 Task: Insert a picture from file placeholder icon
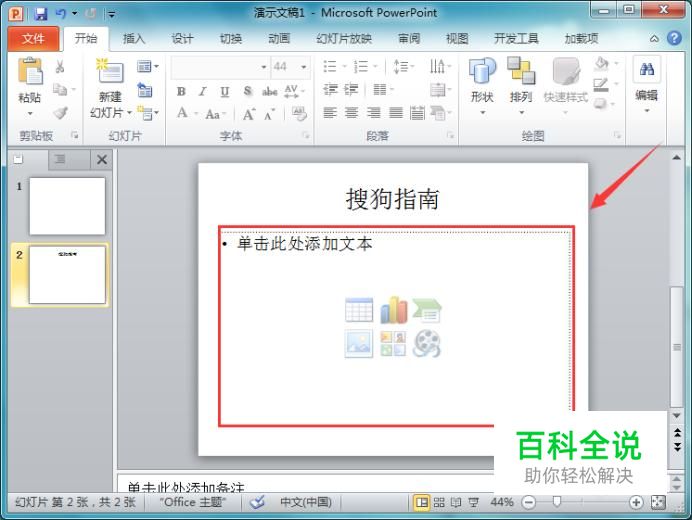click(x=358, y=343)
